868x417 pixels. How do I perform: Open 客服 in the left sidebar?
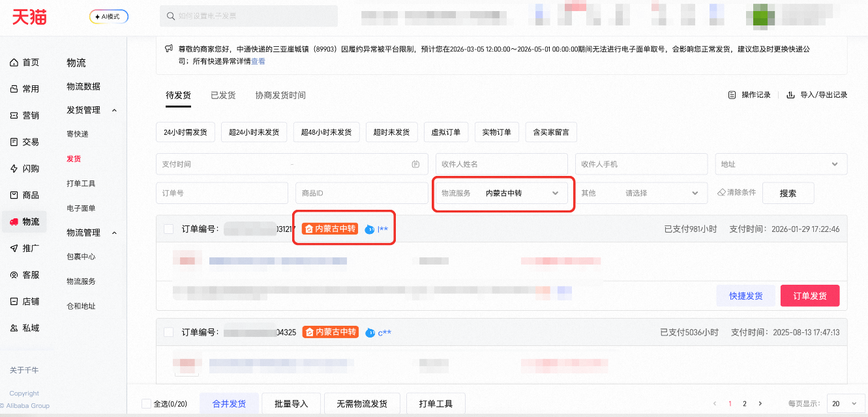[x=24, y=275]
